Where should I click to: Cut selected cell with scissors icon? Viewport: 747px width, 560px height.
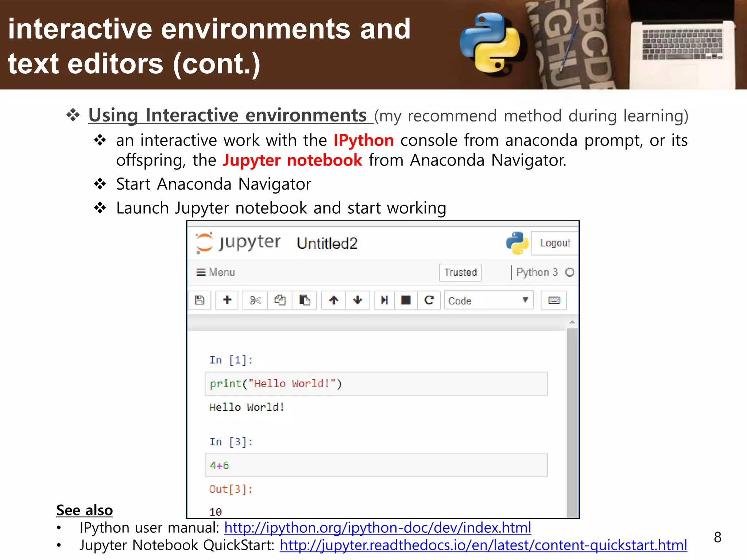pyautogui.click(x=255, y=300)
